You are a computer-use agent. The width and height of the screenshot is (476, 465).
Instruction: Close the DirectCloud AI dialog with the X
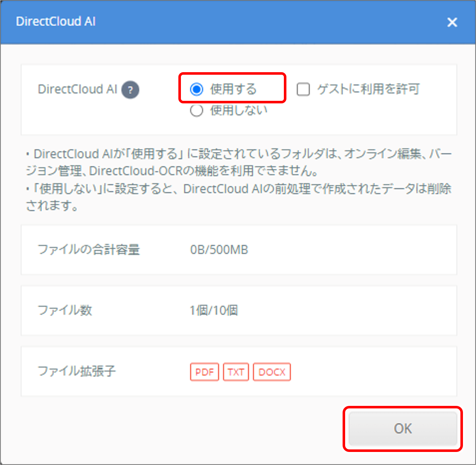click(452, 22)
